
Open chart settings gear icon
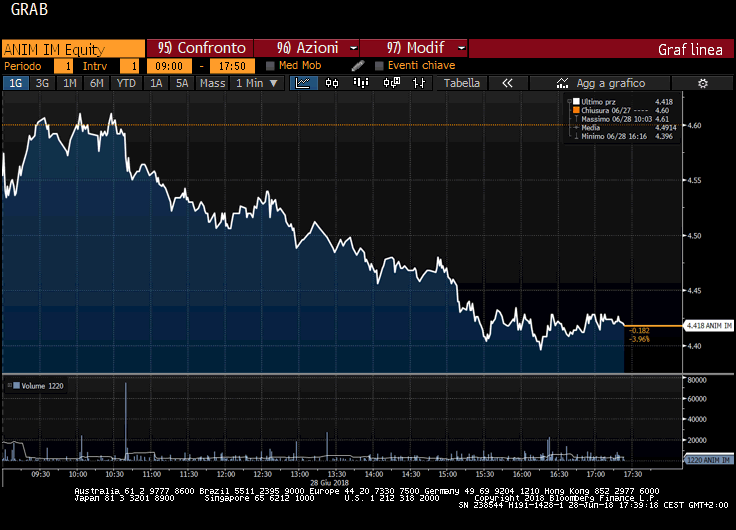point(703,83)
